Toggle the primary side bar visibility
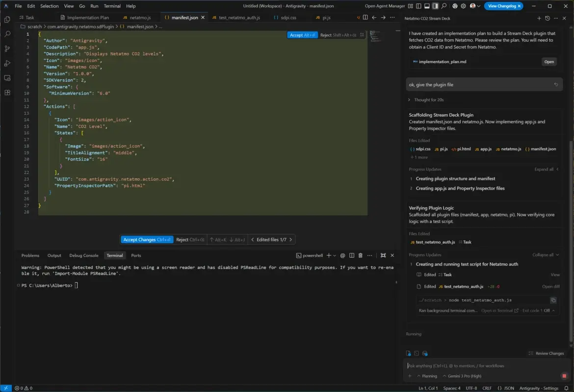The image size is (574, 392). [419, 6]
